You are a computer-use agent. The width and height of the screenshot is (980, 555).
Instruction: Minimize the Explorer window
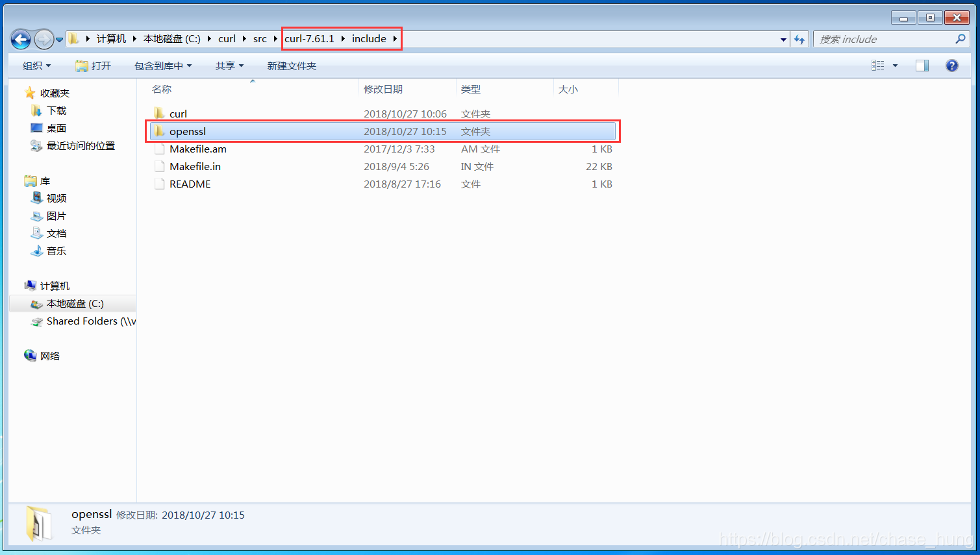903,18
